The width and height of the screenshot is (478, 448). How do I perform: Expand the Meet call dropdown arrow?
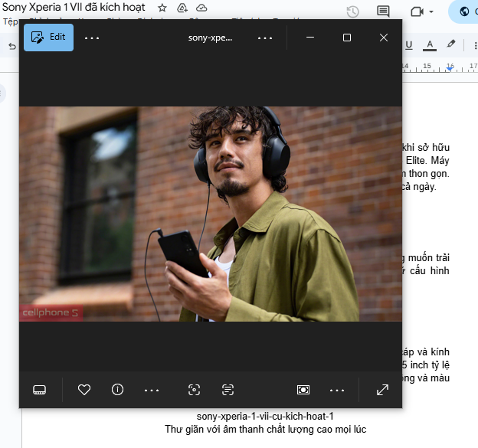click(431, 12)
